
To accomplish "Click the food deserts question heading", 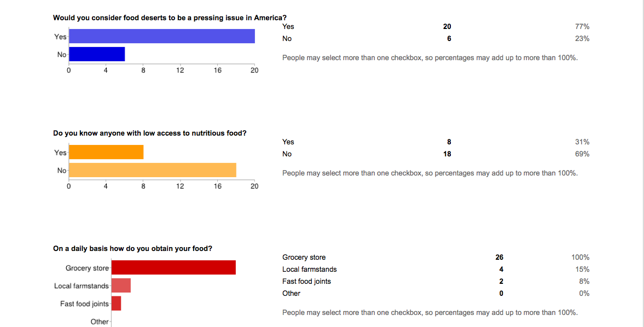I will [x=170, y=17].
